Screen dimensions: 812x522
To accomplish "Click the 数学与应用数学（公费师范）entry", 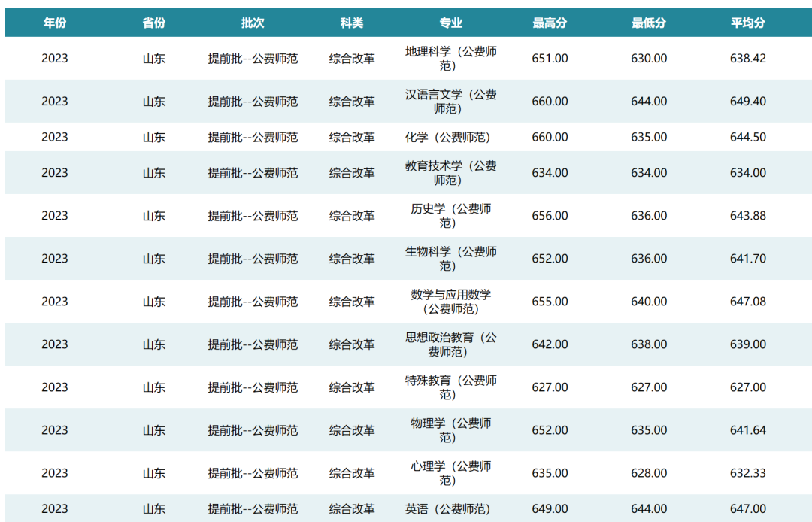I will [x=450, y=301].
